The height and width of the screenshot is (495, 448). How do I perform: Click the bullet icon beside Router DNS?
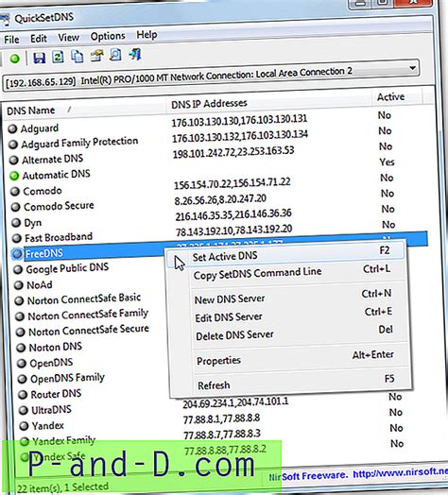[23, 395]
